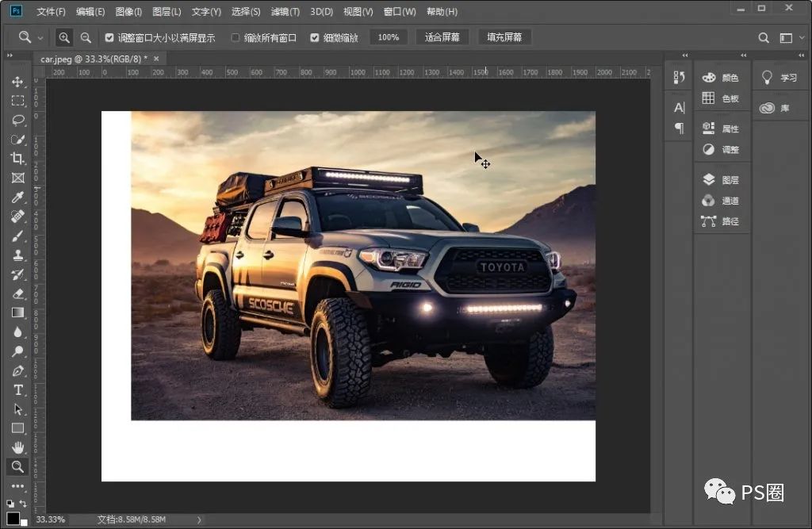Open the search icon in options bar

point(764,37)
